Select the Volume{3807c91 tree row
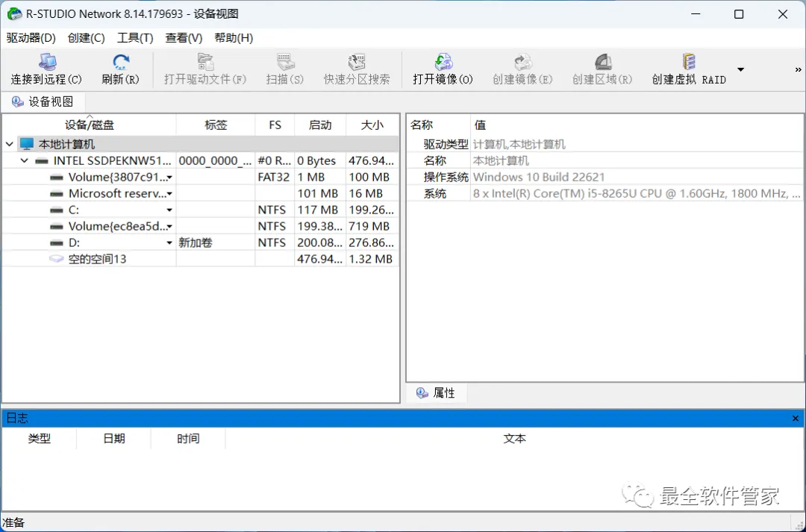 click(201, 178)
